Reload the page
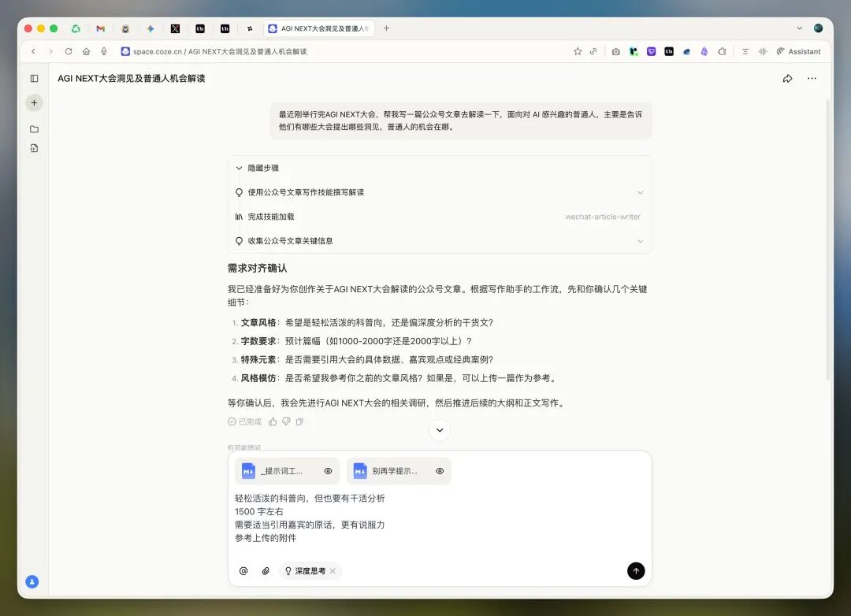Image resolution: width=851 pixels, height=616 pixels. click(69, 51)
